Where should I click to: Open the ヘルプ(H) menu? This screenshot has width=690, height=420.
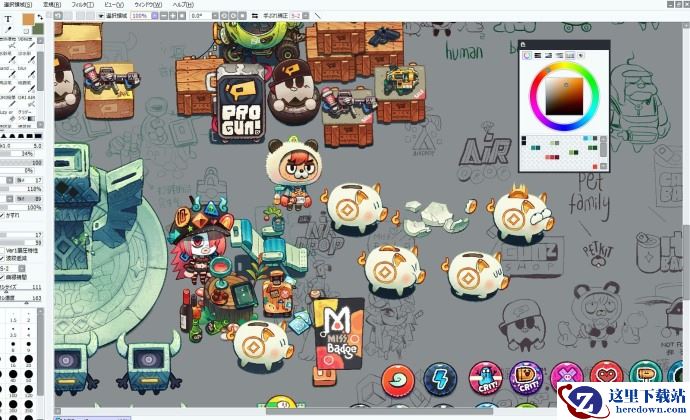point(183,4)
